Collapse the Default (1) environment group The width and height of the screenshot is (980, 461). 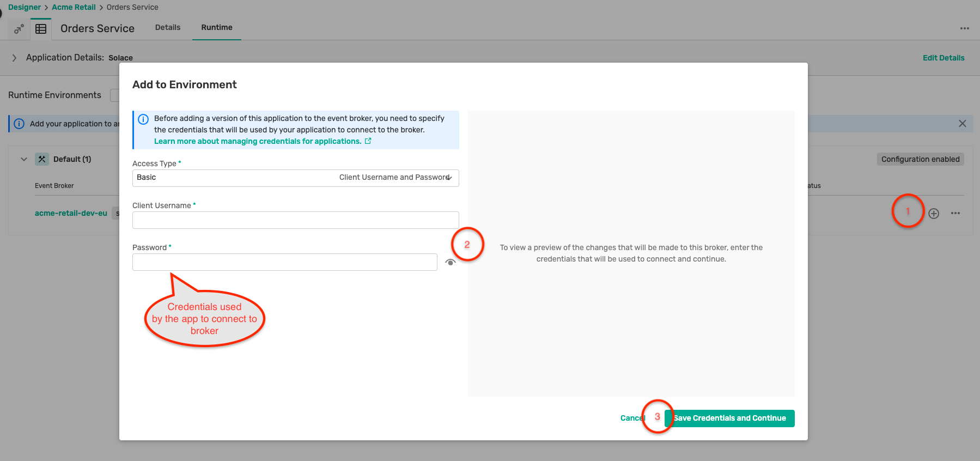click(24, 159)
